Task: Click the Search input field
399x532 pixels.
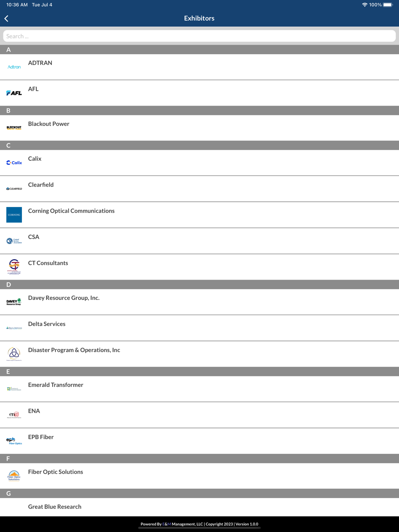Action: [x=199, y=36]
